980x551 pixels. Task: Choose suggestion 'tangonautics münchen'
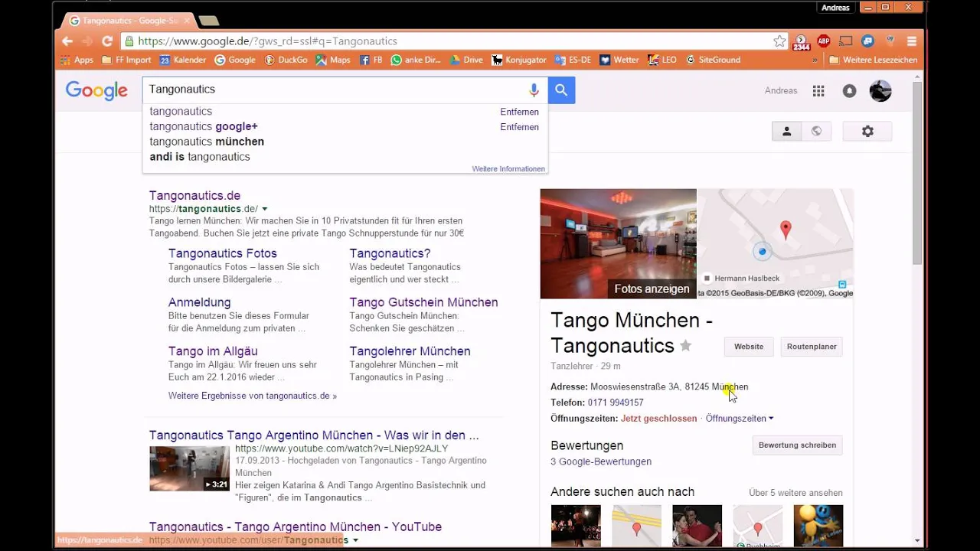207,142
